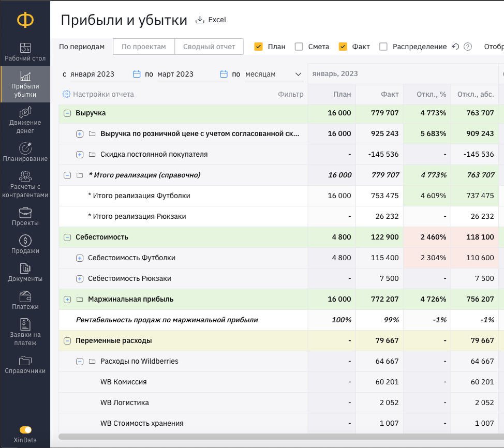Open Платежи section
The image size is (504, 448).
tap(25, 301)
